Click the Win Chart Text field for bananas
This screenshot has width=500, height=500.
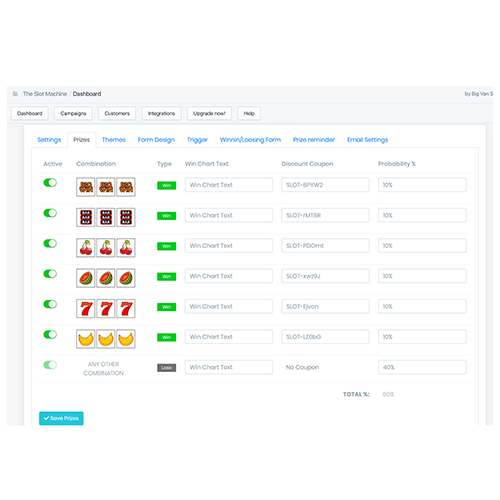coord(229,337)
